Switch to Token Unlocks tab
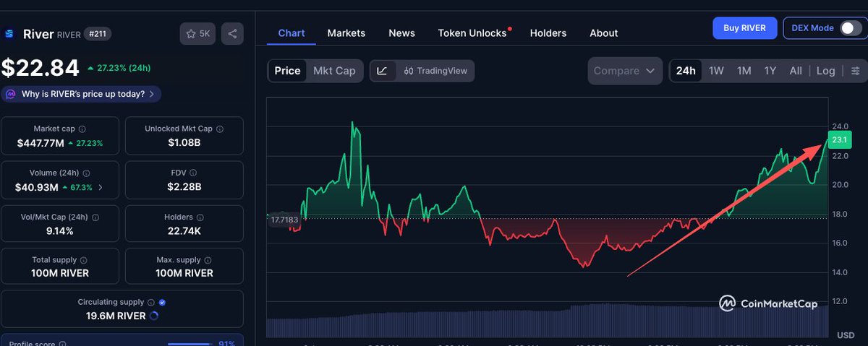 (x=472, y=33)
